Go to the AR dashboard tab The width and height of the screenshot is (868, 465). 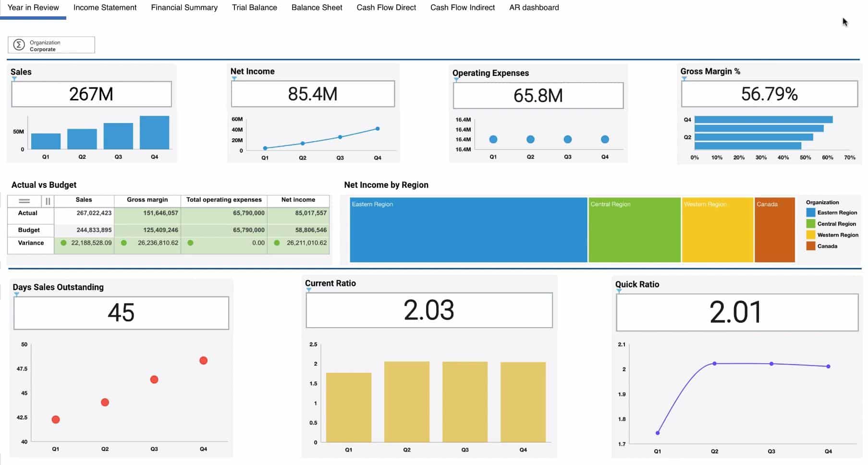[534, 8]
